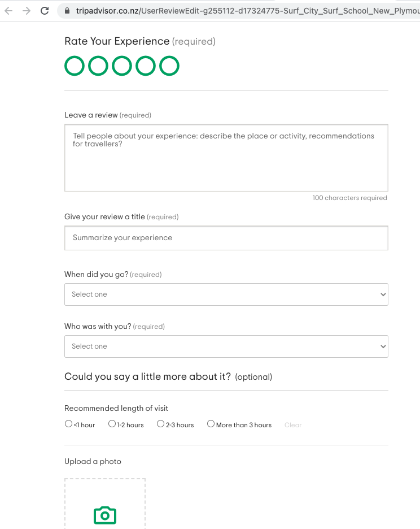Pick the fourth rating circle
The width and height of the screenshot is (420, 529).
tap(146, 66)
